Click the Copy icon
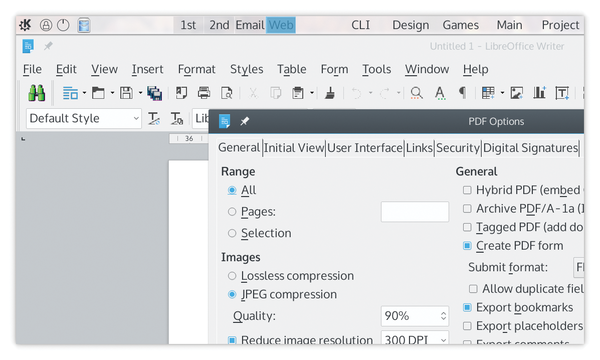600x360 pixels. point(276,93)
